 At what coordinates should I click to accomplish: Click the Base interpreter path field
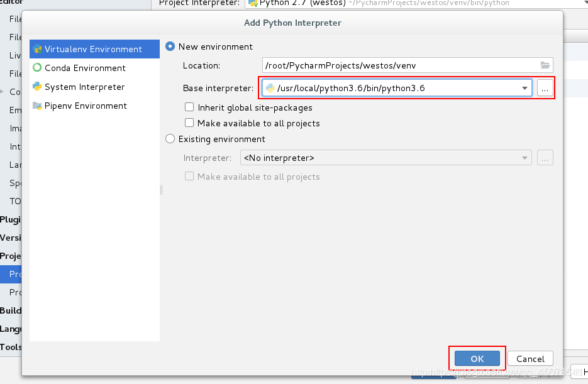pyautogui.click(x=397, y=88)
